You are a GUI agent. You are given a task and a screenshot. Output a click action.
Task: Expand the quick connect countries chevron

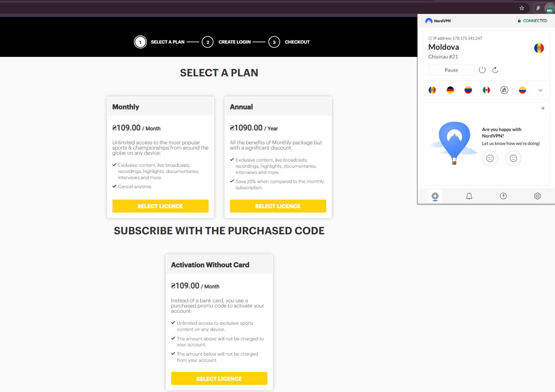pyautogui.click(x=540, y=90)
